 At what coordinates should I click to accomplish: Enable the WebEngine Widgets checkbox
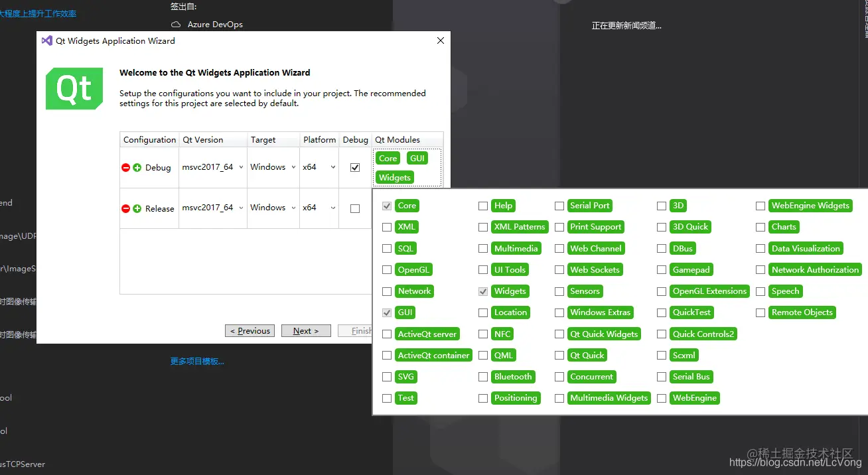coord(760,206)
